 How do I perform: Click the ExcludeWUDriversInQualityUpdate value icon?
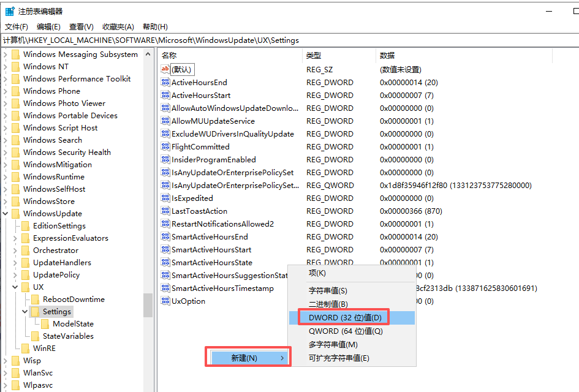(x=165, y=134)
